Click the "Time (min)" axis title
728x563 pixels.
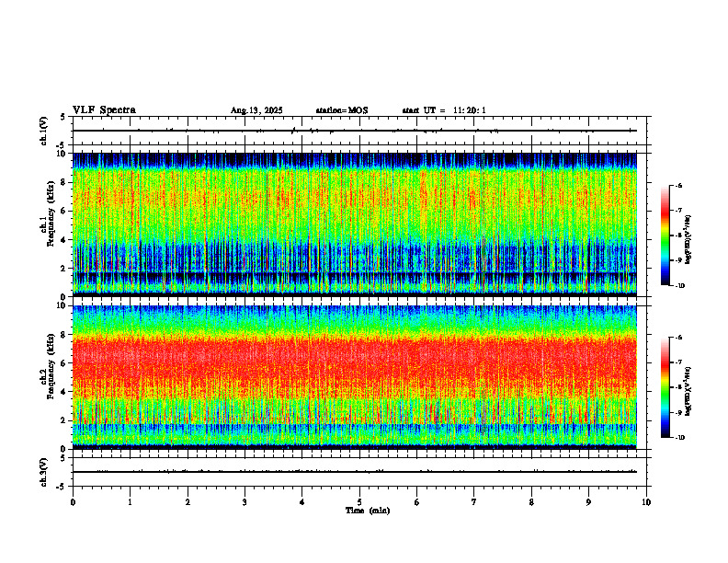tap(368, 511)
